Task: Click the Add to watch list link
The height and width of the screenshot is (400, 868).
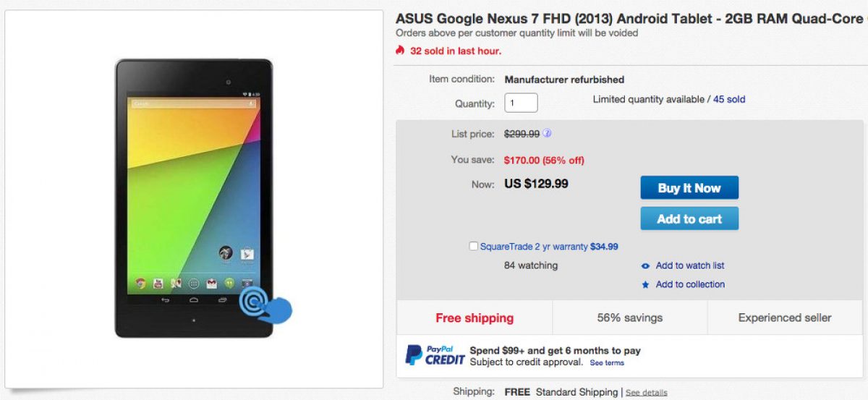Action: pyautogui.click(x=689, y=265)
